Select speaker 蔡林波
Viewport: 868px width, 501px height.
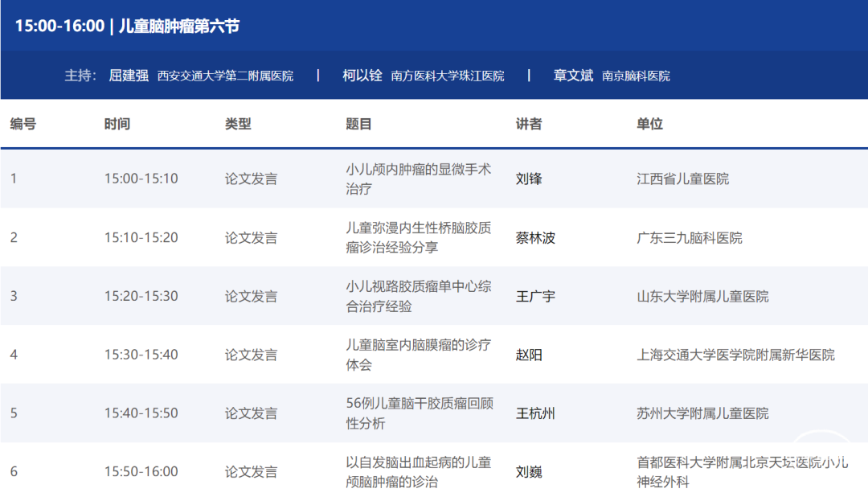click(535, 238)
